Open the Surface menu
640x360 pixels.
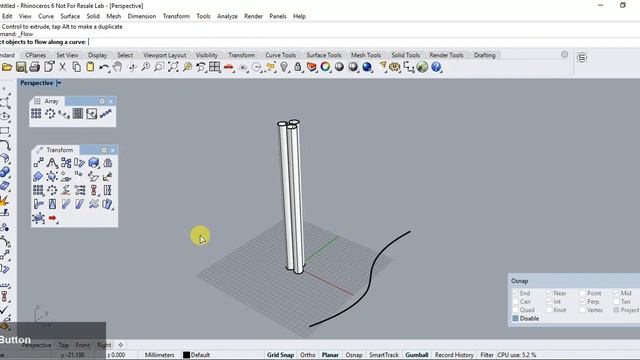(70, 16)
